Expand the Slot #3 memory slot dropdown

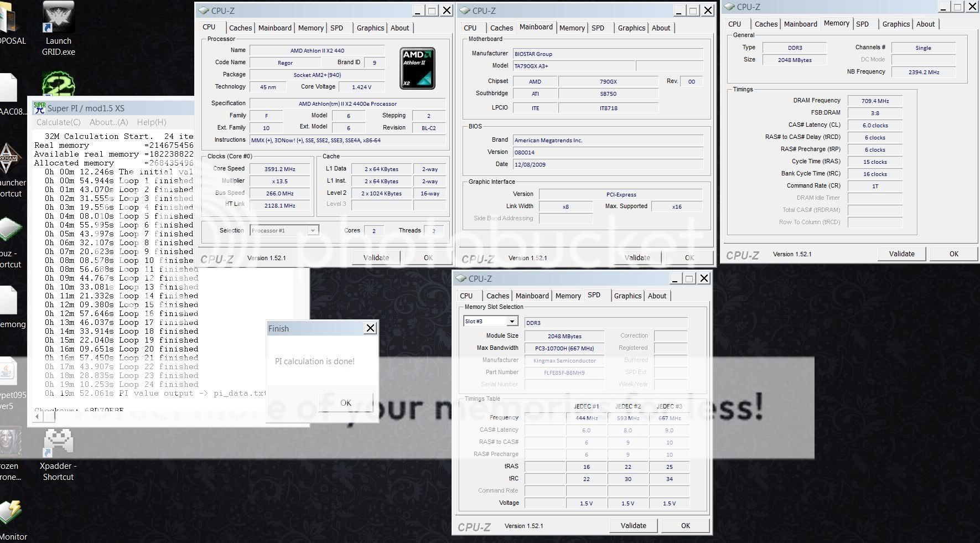tap(512, 322)
